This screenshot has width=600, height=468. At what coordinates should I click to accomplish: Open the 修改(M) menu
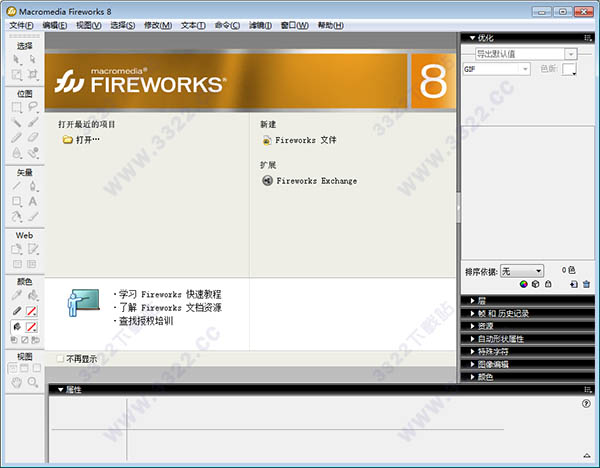coord(158,25)
